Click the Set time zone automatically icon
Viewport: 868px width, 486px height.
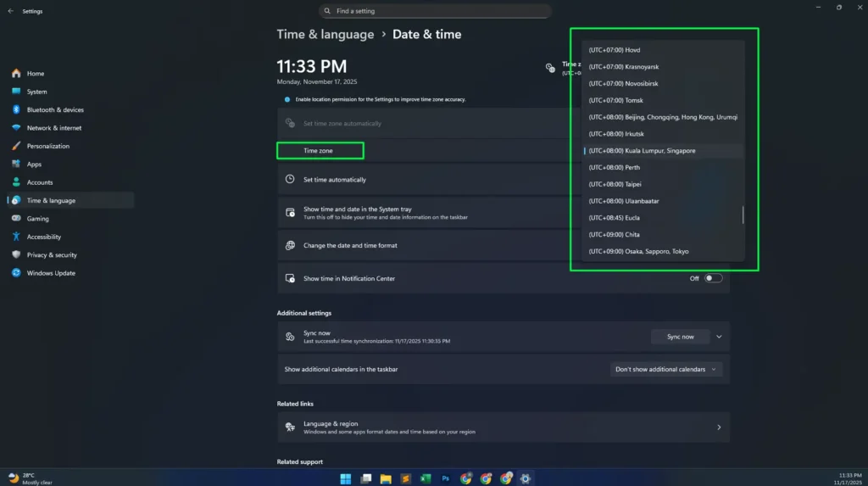[x=290, y=123]
